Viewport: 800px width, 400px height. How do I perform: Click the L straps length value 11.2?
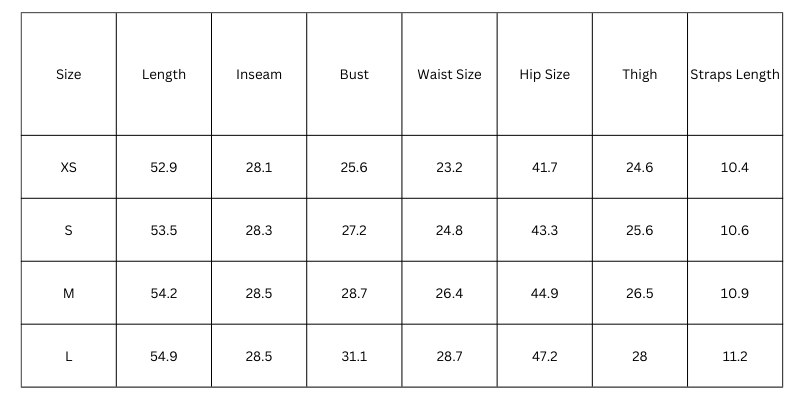pos(735,356)
